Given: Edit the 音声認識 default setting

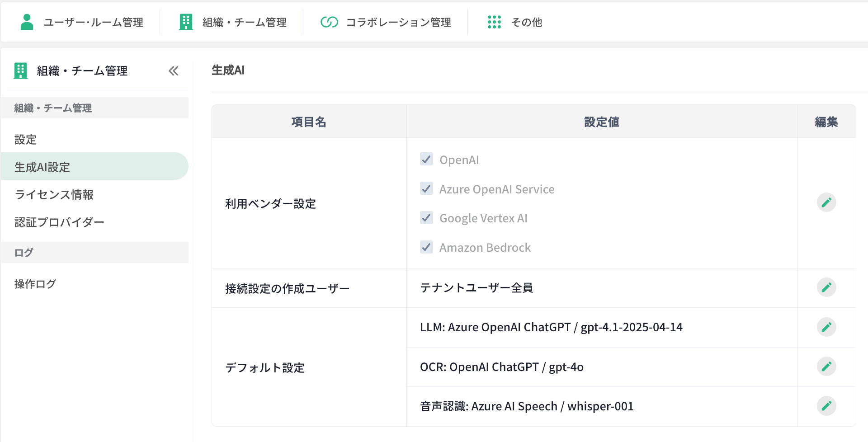Looking at the screenshot, I should (x=826, y=406).
